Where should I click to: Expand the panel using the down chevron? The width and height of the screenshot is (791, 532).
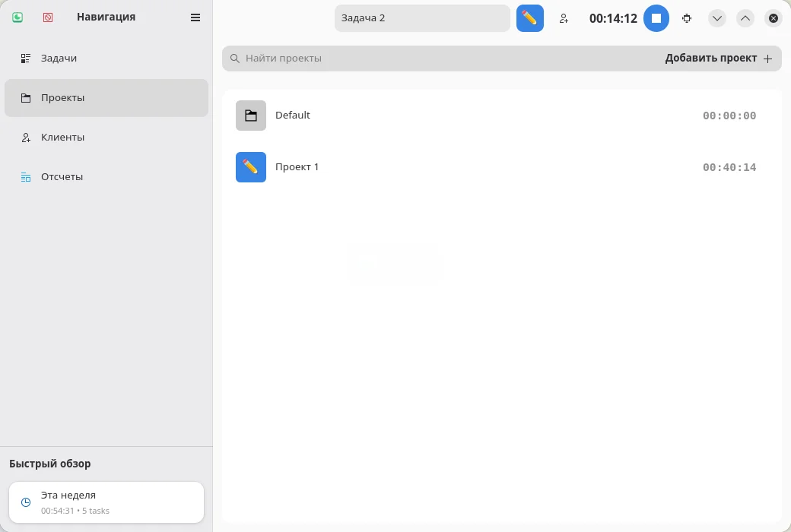(716, 18)
